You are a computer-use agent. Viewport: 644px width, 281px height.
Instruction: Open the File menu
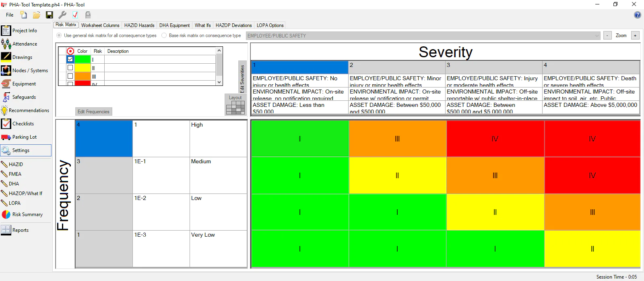10,15
